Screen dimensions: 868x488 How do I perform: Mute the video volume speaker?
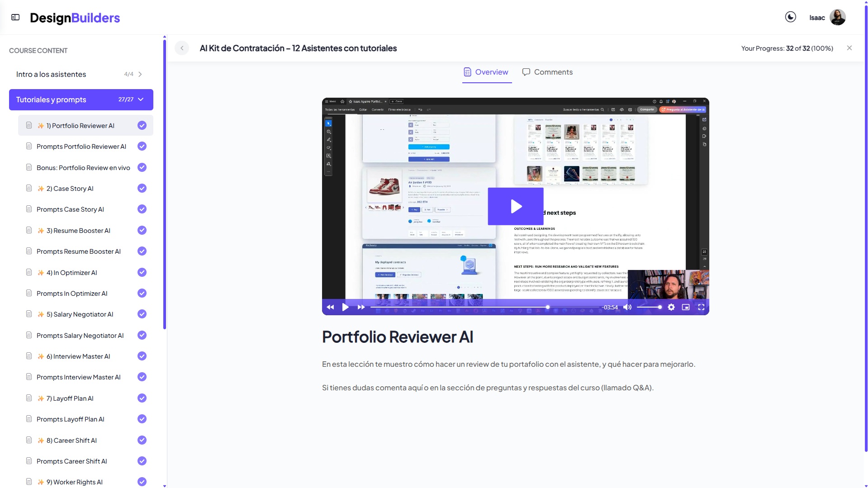click(627, 307)
